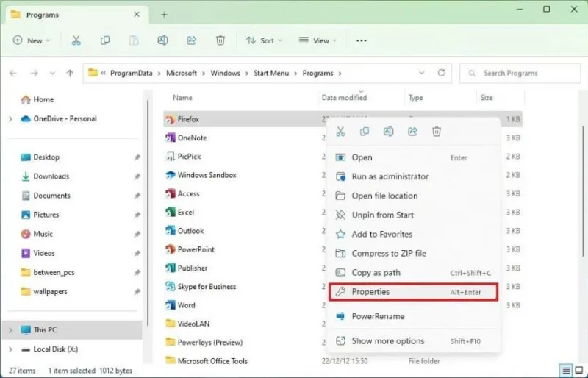Image resolution: width=588 pixels, height=378 pixels.
Task: Open the wallpapers folder in sidebar
Action: point(44,292)
